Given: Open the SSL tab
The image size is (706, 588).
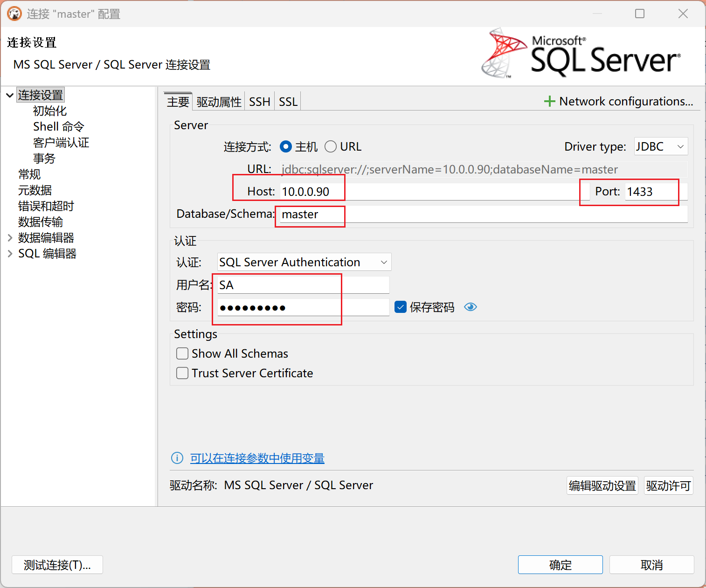Looking at the screenshot, I should click(288, 102).
